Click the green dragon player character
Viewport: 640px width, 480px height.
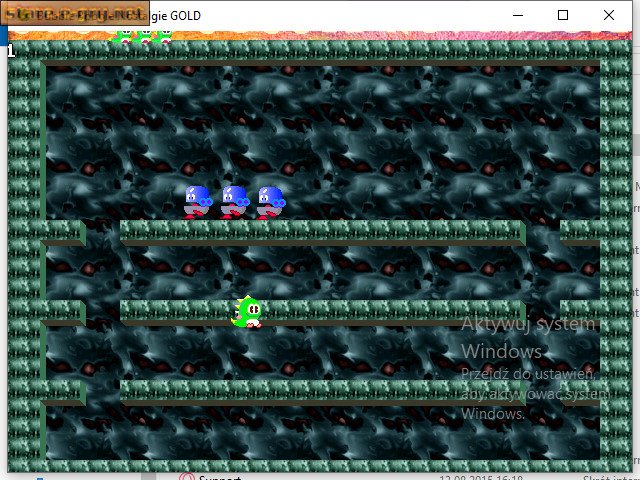pos(247,312)
